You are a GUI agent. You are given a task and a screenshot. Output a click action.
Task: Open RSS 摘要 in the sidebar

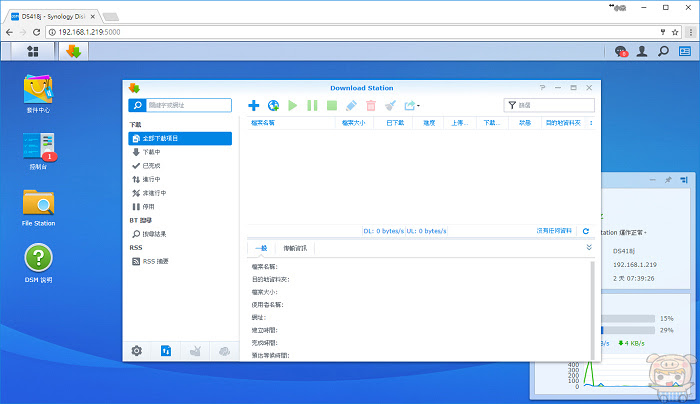[x=180, y=261]
